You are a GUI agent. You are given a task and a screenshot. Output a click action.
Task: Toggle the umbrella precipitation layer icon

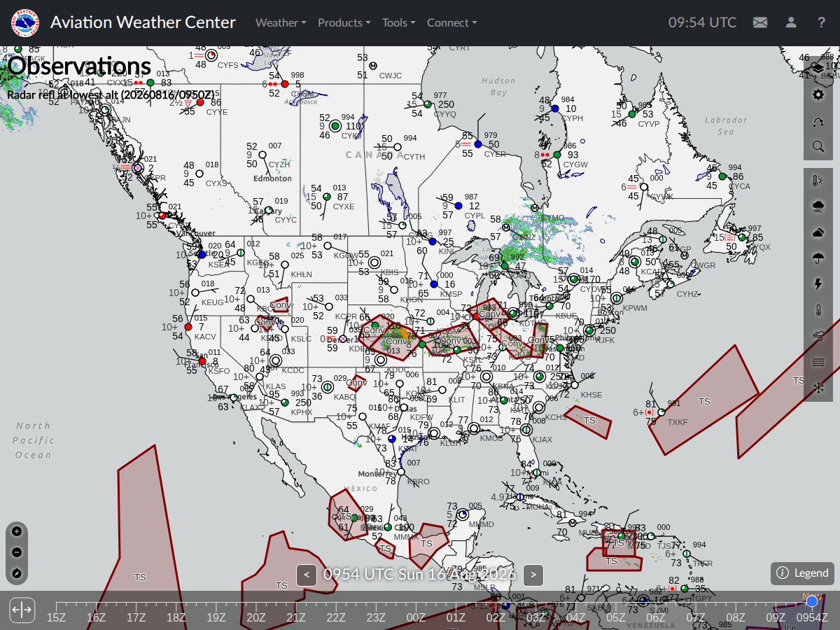818,258
